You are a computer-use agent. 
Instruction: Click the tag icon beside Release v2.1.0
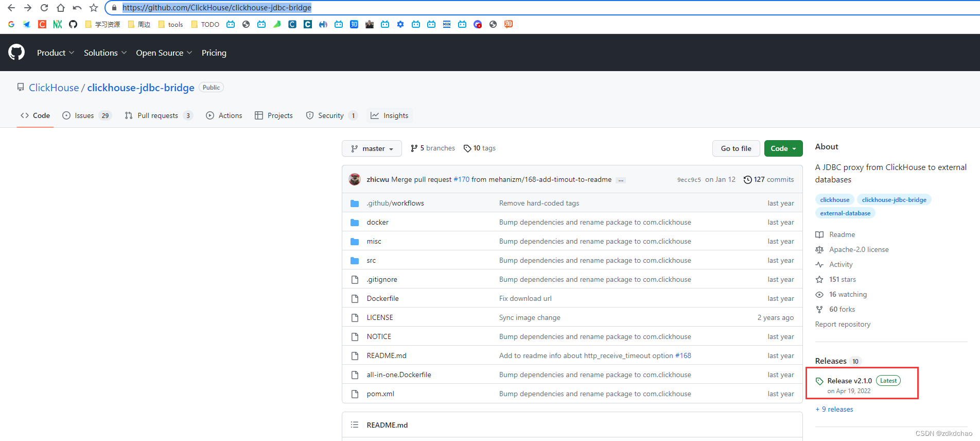(819, 381)
